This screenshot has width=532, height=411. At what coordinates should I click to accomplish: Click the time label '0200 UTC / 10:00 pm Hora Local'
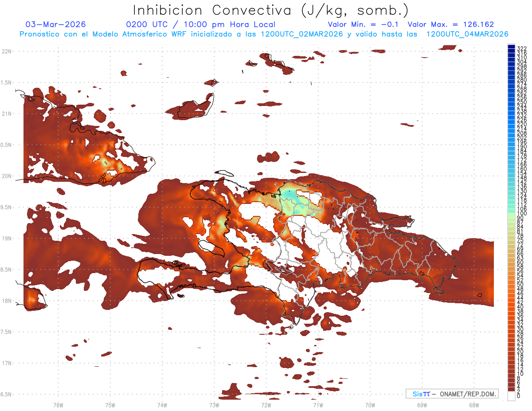[x=200, y=24]
